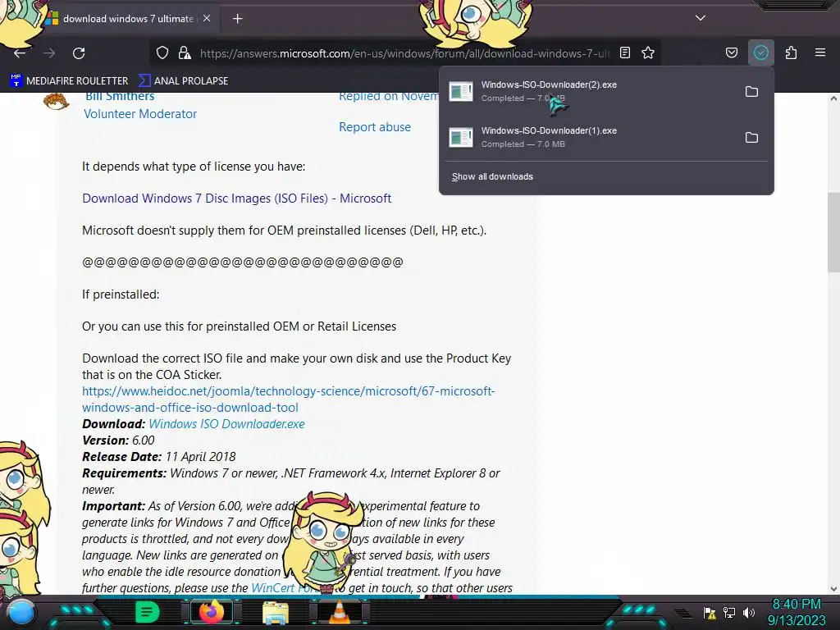The width and height of the screenshot is (840, 630).
Task: Show Windows-ISO-Downloader(2).exe in folder
Action: [x=751, y=92]
